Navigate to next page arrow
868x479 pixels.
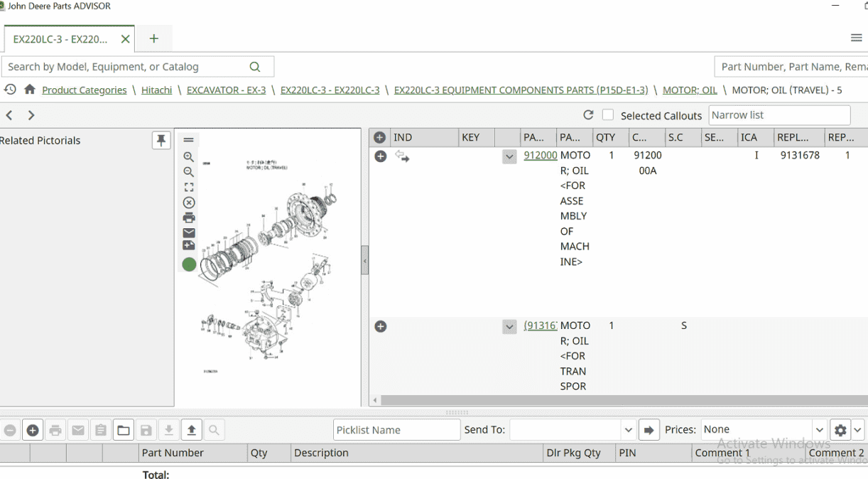(31, 115)
